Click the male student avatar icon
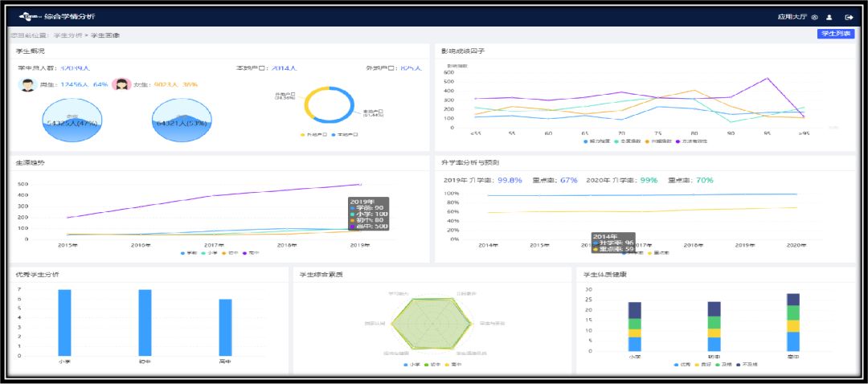The image size is (868, 384). pos(27,84)
